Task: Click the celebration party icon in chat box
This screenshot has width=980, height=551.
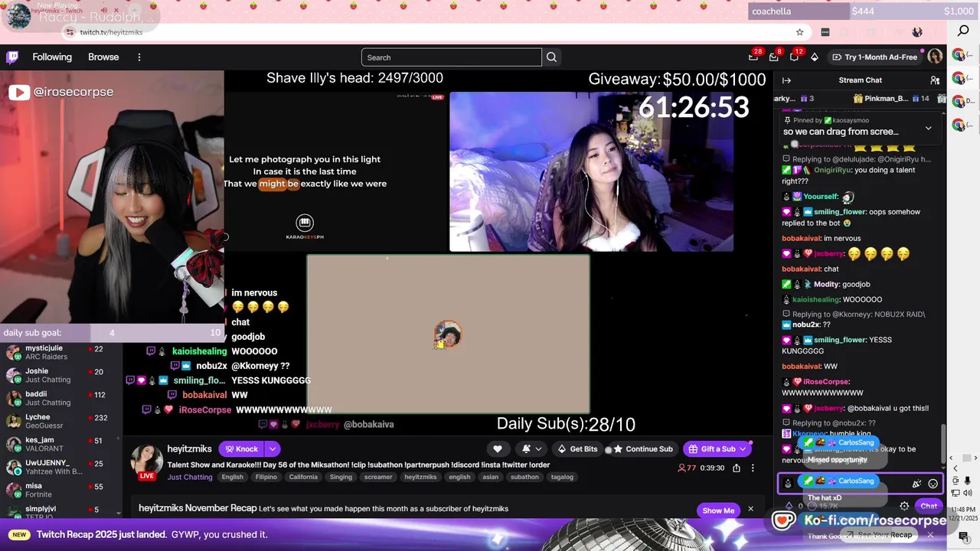Action: point(916,484)
